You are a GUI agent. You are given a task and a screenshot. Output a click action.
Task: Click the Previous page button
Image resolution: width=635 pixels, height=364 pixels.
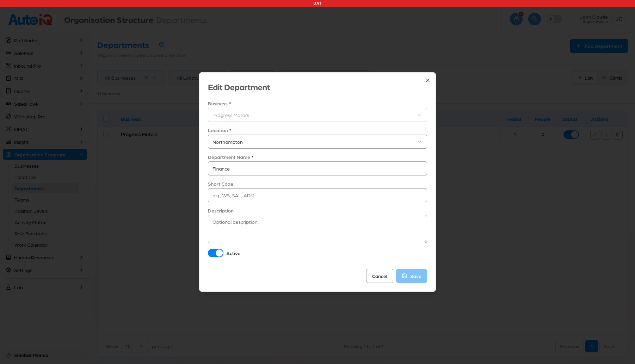[569, 346]
